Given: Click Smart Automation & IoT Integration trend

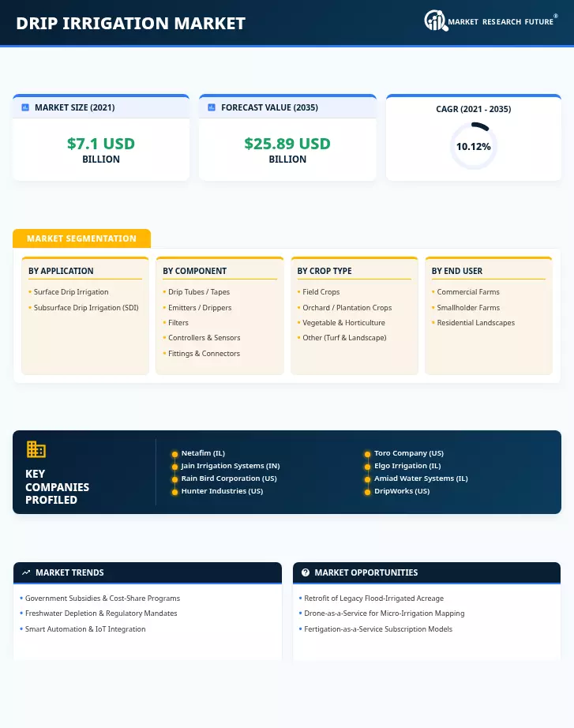Looking at the screenshot, I should pyautogui.click(x=85, y=629).
